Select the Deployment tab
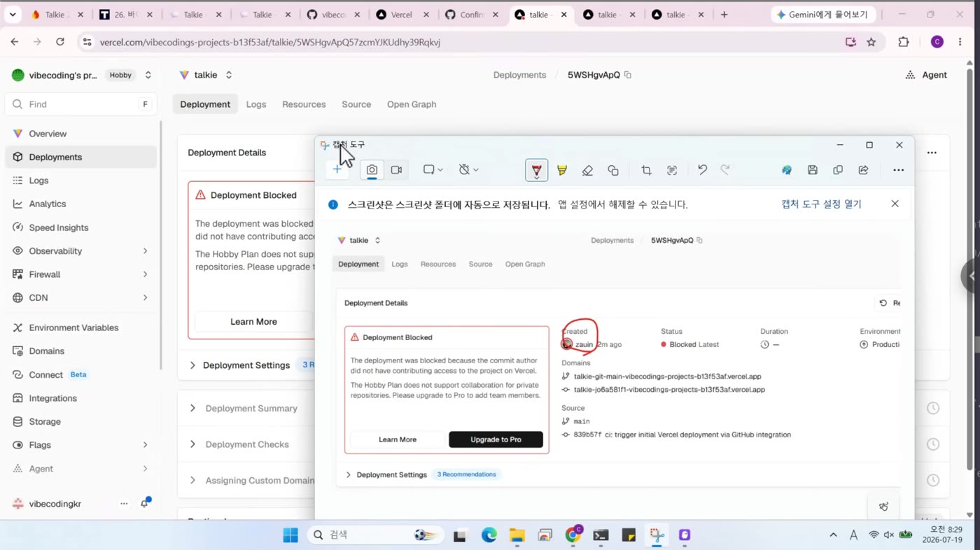 tap(205, 104)
